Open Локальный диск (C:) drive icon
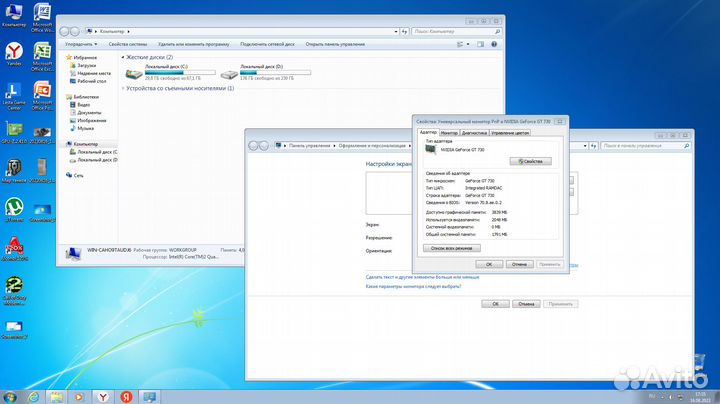Viewport: 720px width, 404px height. (134, 73)
